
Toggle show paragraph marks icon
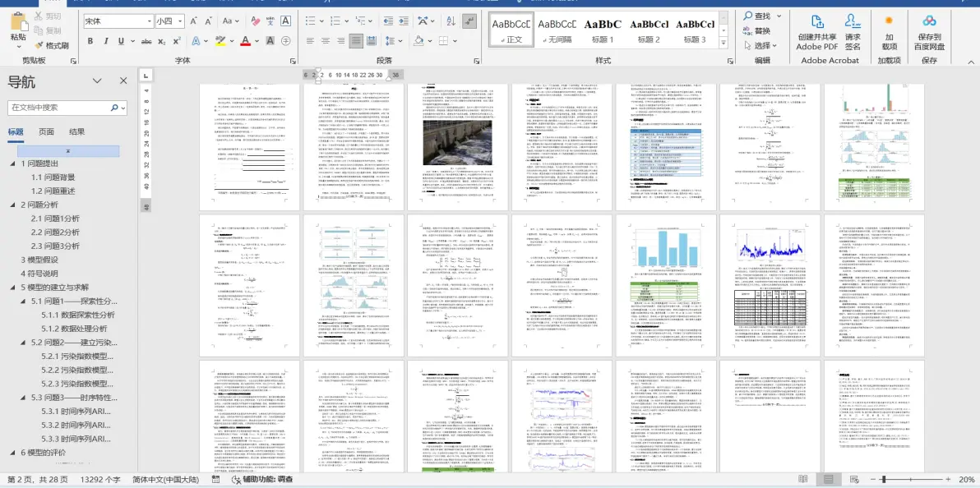tap(469, 21)
